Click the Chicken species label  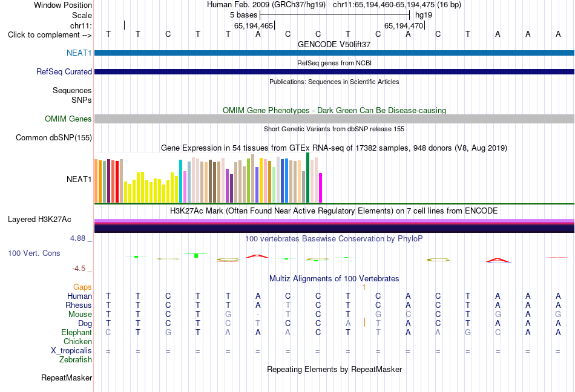(x=77, y=341)
